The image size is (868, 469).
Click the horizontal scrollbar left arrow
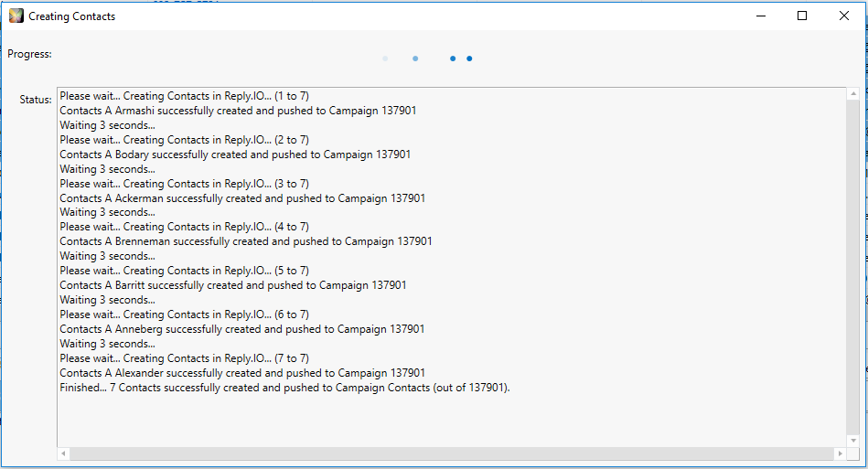pyautogui.click(x=64, y=453)
